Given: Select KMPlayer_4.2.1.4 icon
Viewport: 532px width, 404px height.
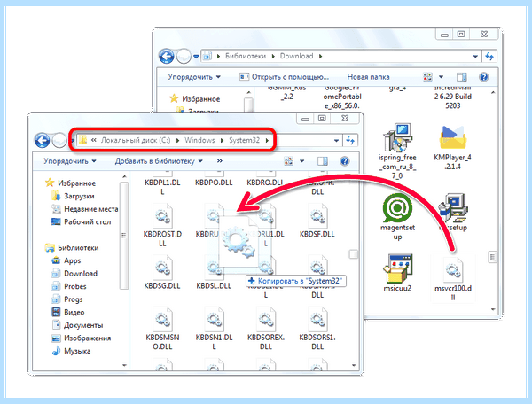Looking at the screenshot, I should coord(452,137).
